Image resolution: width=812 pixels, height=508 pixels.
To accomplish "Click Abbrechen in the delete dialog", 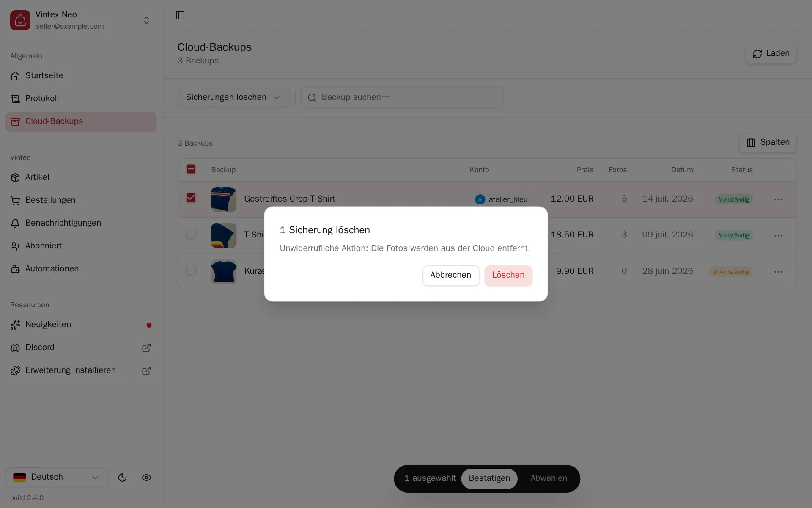I will pyautogui.click(x=450, y=275).
